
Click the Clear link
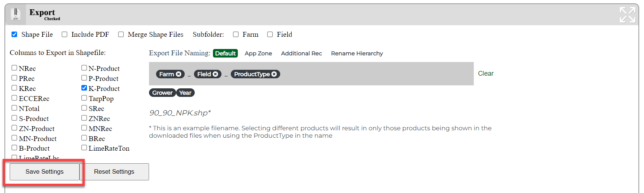(x=486, y=73)
